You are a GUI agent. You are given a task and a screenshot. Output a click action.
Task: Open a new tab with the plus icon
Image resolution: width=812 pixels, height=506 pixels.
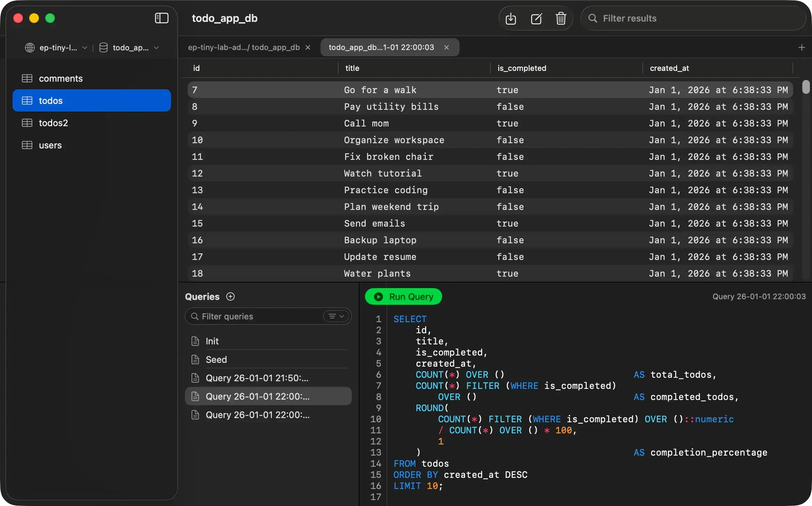coord(802,47)
